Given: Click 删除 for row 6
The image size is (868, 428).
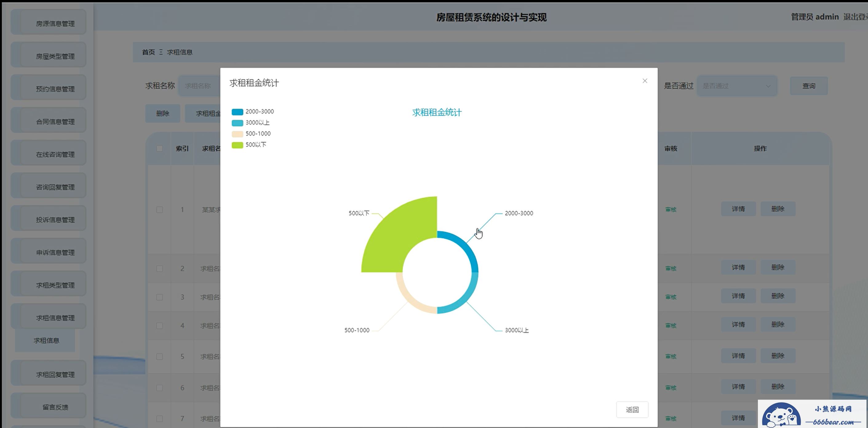Looking at the screenshot, I should click(x=778, y=386).
